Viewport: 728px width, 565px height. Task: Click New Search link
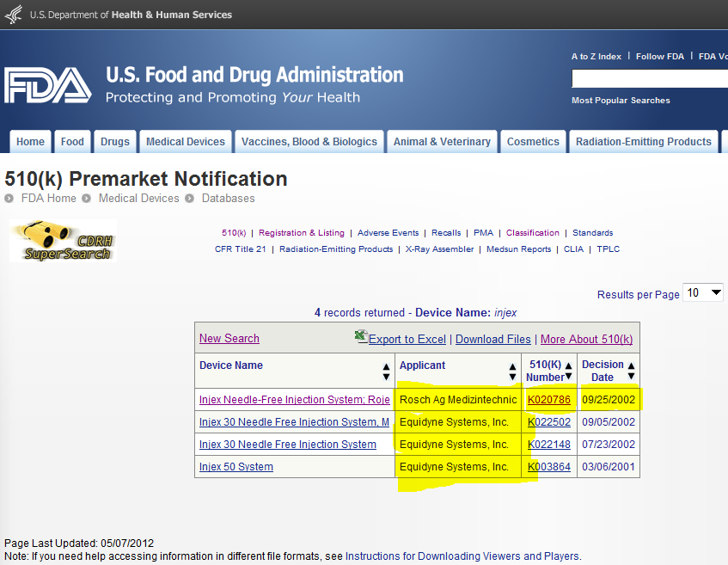pos(229,339)
